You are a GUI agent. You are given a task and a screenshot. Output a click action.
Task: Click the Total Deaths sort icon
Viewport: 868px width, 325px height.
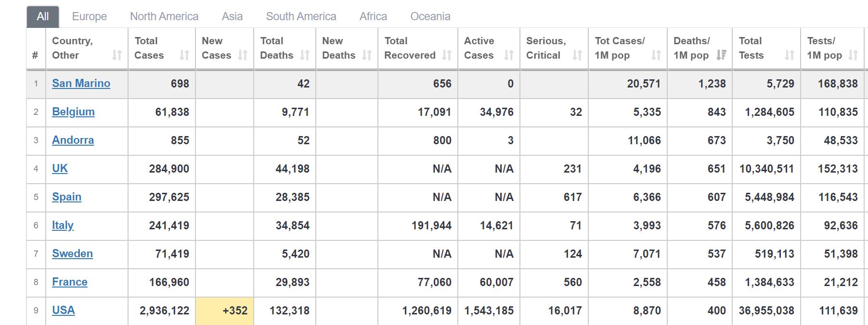point(305,55)
